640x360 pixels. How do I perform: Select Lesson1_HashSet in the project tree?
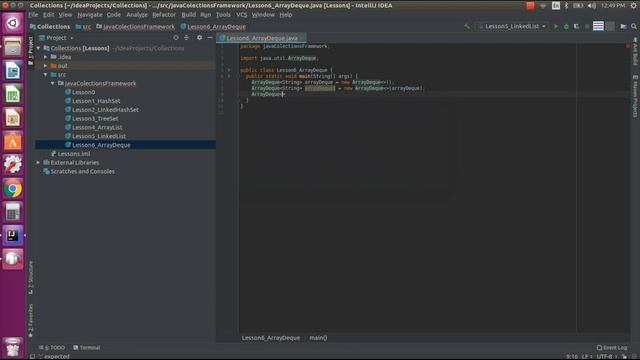[x=96, y=101]
